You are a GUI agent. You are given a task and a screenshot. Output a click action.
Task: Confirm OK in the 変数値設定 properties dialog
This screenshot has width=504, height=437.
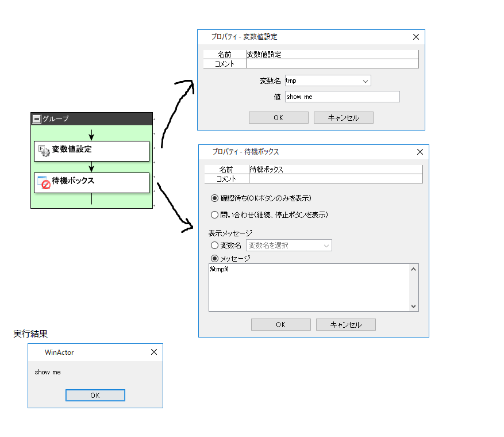pos(279,118)
